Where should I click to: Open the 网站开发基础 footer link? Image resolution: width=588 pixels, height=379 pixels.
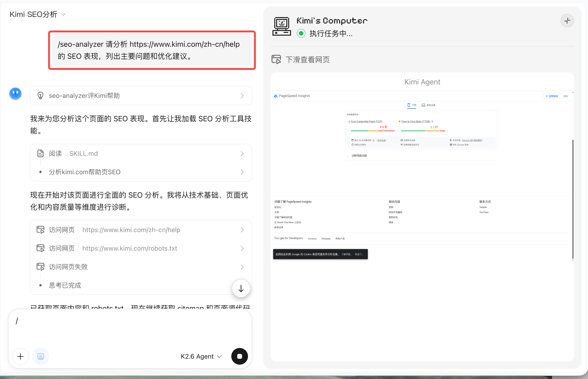395,212
